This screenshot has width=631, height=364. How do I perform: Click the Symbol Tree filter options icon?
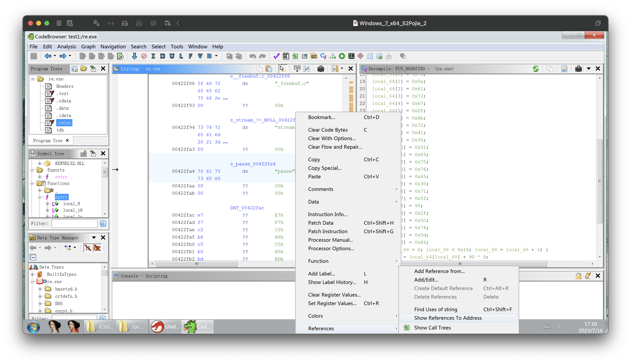pos(103,223)
